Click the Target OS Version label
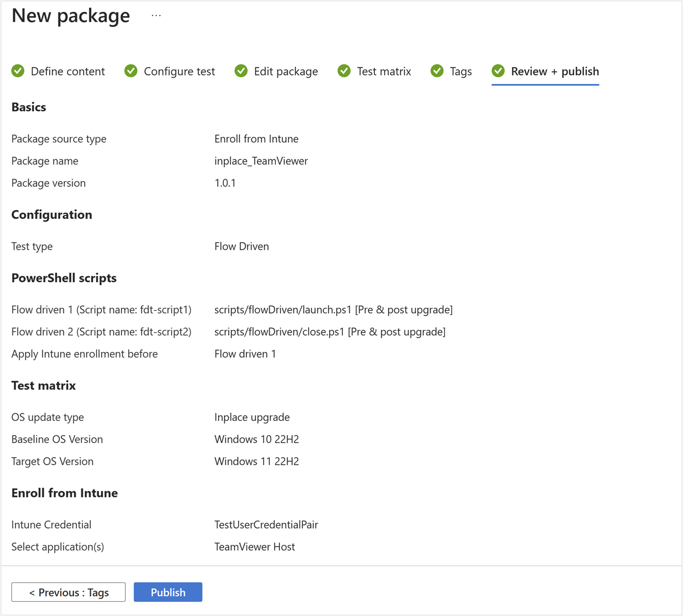Viewport: 683px width, 616px height. pyautogui.click(x=53, y=461)
